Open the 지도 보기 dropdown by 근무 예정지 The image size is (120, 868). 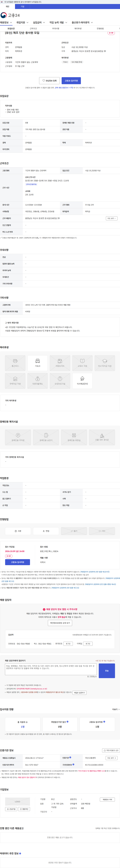112,218
